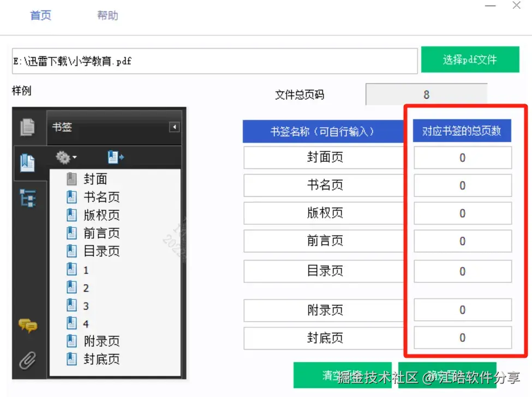Open the 帮助 tab

107,15
